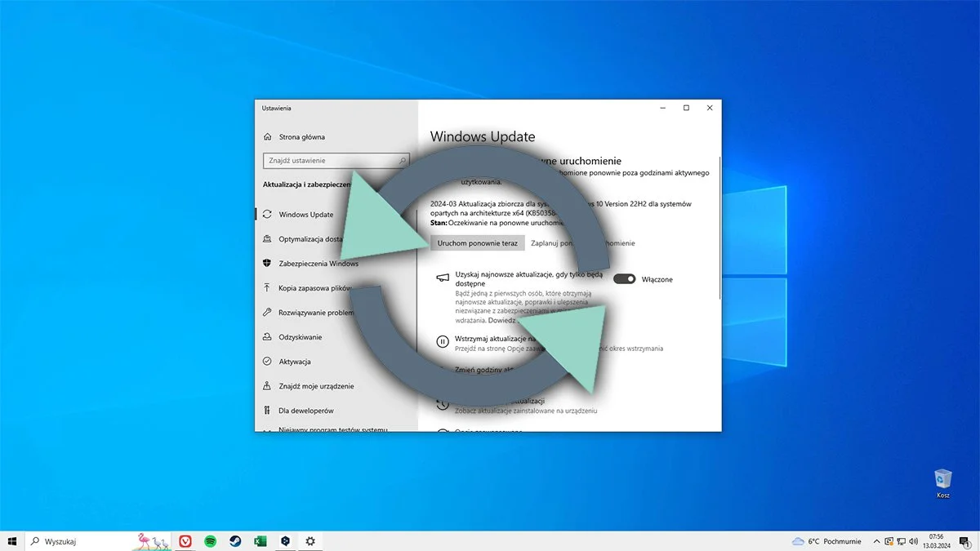Click the pause icon next to Wstrzymaj aktualizacje
980x551 pixels.
coord(442,341)
